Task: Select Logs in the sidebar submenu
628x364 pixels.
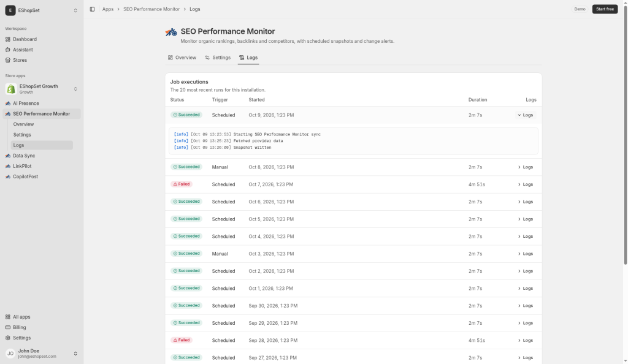Action: pos(42,145)
